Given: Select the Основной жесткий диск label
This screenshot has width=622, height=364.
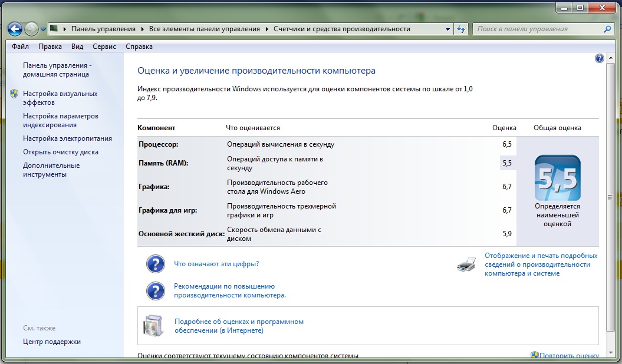Looking at the screenshot, I should pyautogui.click(x=181, y=234).
